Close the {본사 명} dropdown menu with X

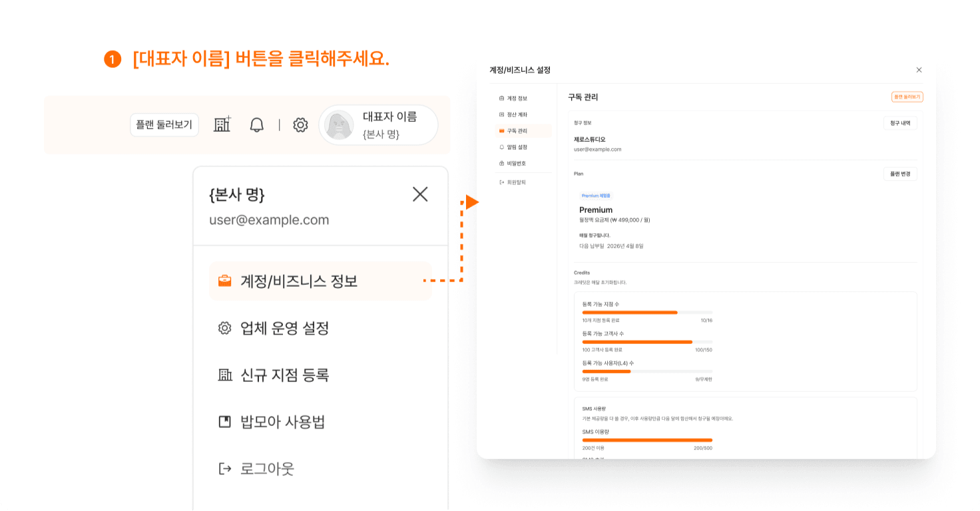(420, 194)
